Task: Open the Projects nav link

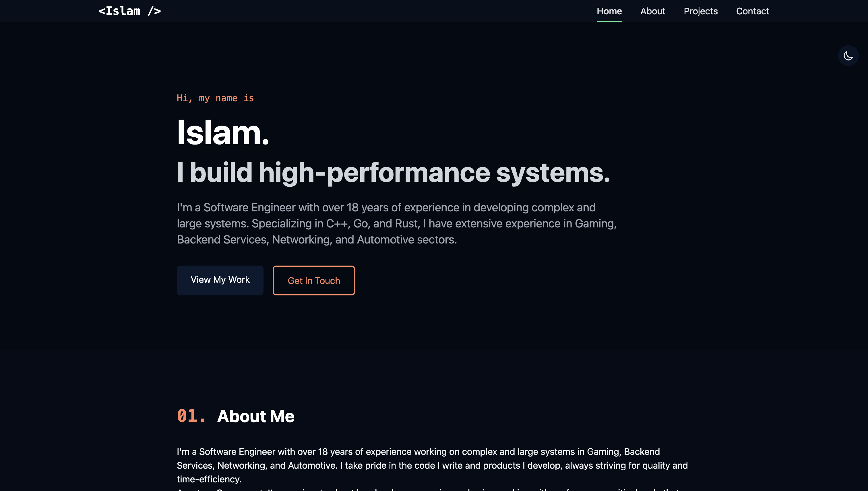Action: point(700,11)
